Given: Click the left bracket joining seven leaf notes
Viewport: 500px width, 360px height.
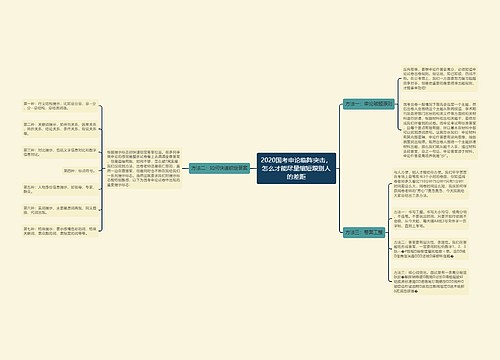Looking at the screenshot, I should 101,168.
